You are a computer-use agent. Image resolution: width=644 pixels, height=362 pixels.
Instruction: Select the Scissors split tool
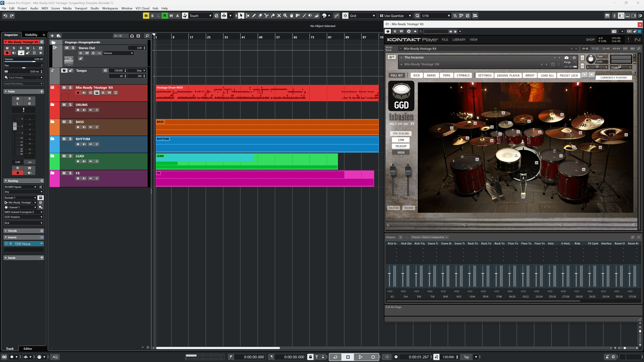[x=266, y=15]
